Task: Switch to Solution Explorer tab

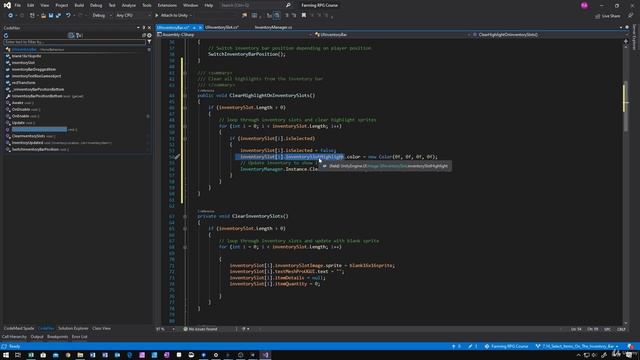Action: pyautogui.click(x=73, y=329)
